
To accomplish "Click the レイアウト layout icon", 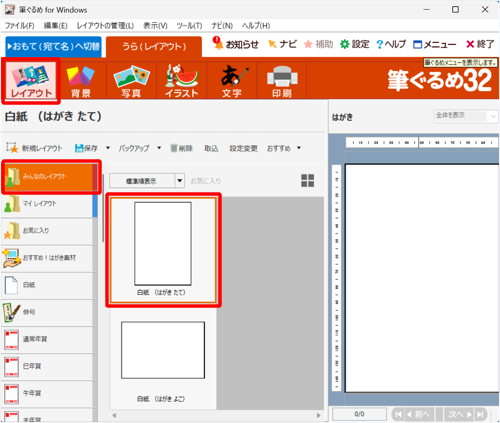I will [31, 81].
